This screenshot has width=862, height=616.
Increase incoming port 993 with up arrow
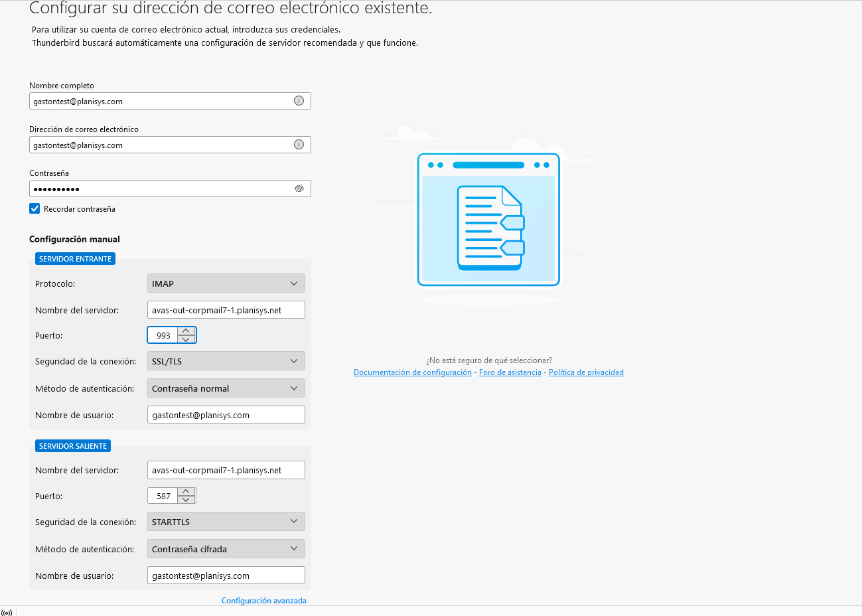coord(186,331)
